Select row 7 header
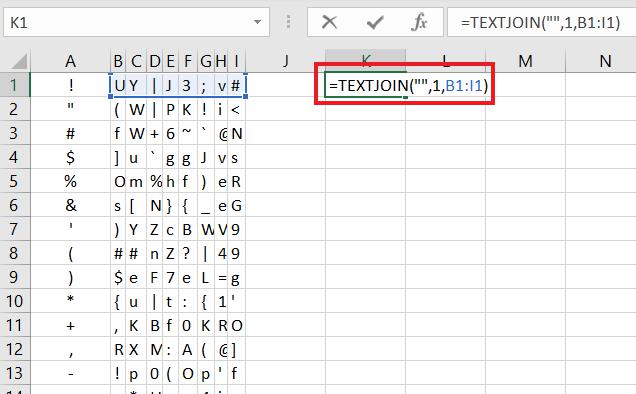Image resolution: width=636 pixels, height=394 pixels. tap(15, 228)
